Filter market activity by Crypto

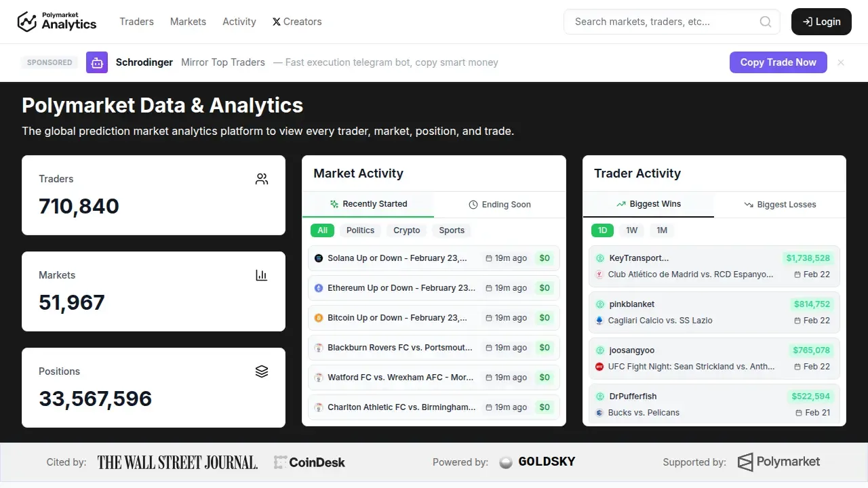click(x=407, y=230)
